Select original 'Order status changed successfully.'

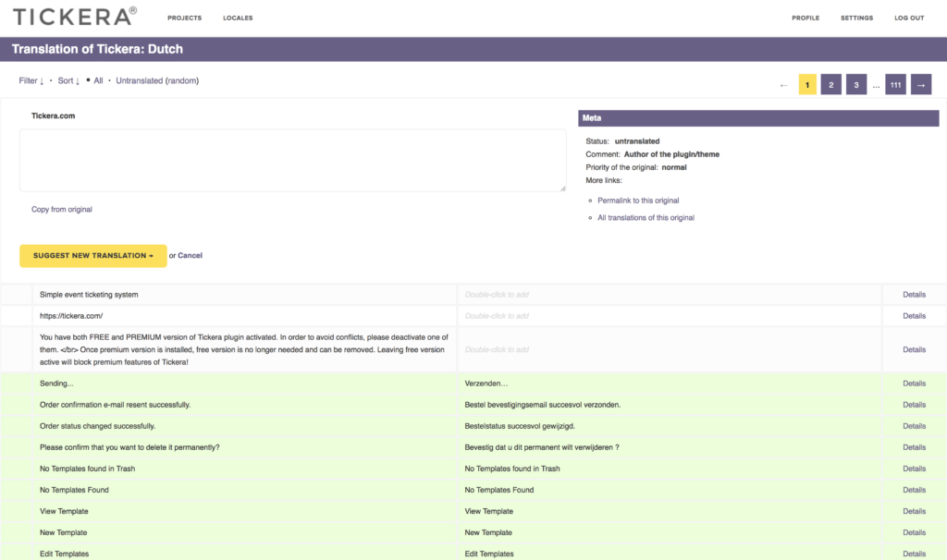click(97, 426)
